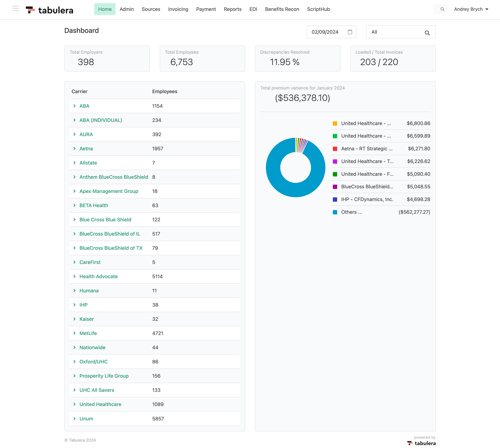Screen dimensions: 500x448
Task: Switch to the Invoicing menu
Action: coord(178,9)
